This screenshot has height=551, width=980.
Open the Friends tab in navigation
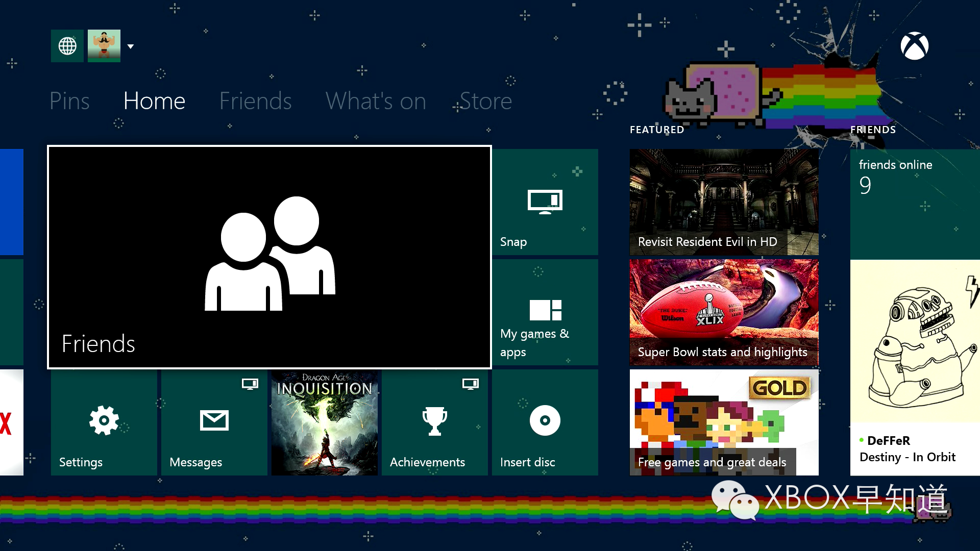coord(255,101)
